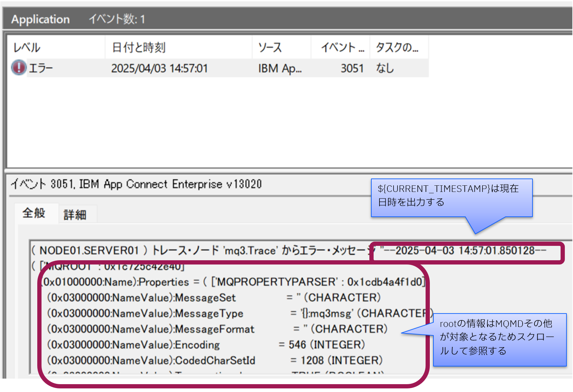Sort by the 日付と時刻 column header
Viewport: 573px width, 392px height.
point(179,48)
